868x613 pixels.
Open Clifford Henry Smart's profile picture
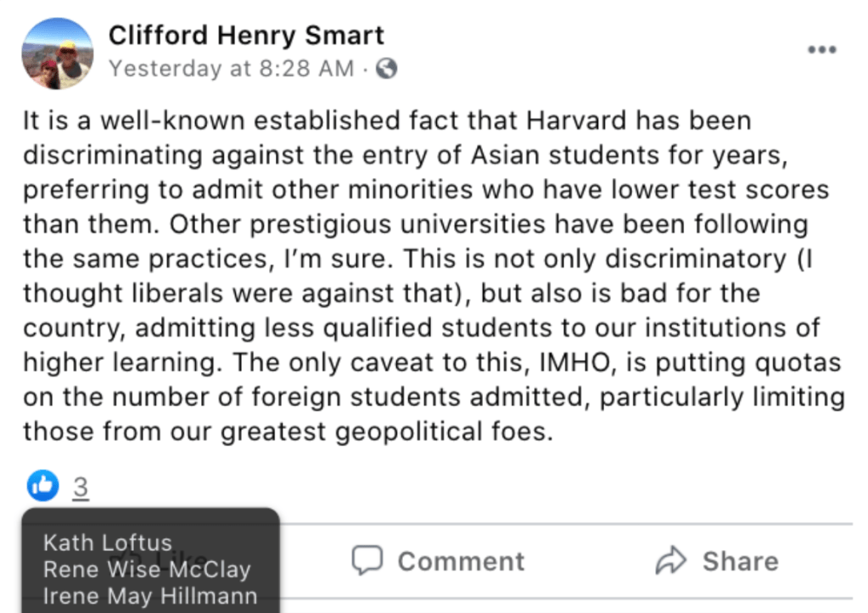tap(57, 53)
